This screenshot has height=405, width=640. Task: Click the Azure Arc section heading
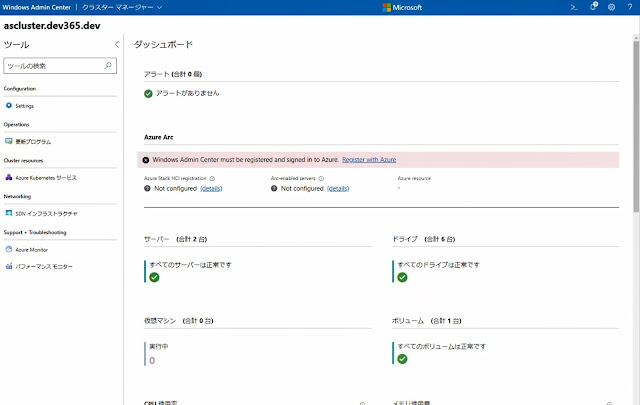click(x=158, y=138)
